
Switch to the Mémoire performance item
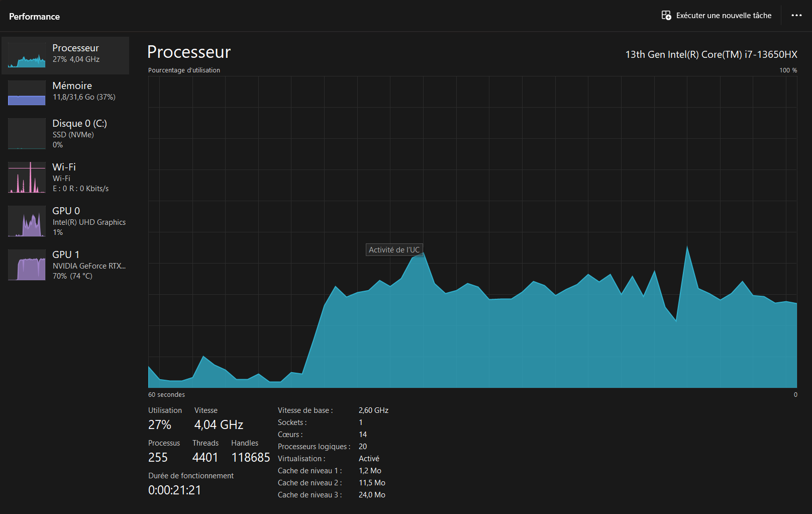coord(65,93)
